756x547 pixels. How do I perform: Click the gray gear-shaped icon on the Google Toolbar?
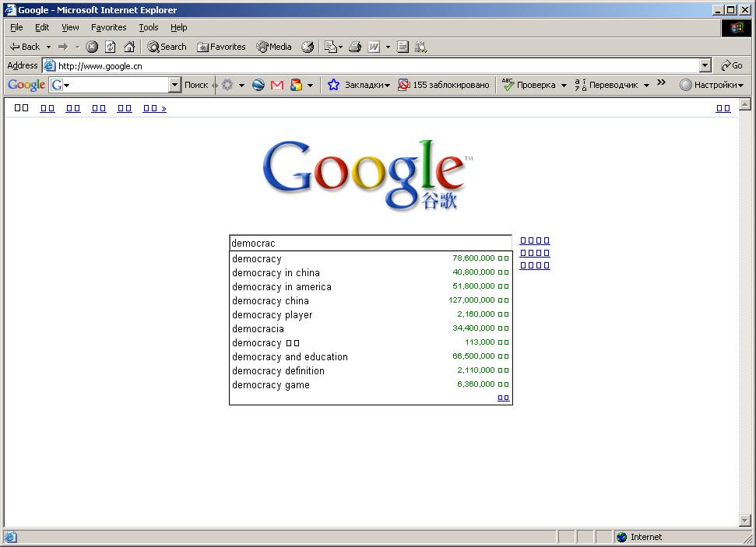(x=227, y=85)
